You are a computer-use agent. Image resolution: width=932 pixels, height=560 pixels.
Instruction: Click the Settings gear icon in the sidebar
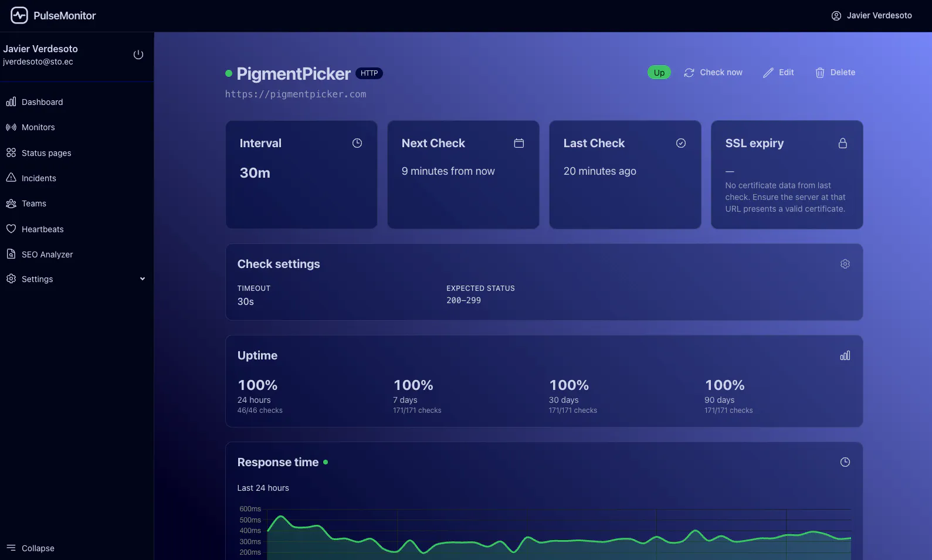11,279
